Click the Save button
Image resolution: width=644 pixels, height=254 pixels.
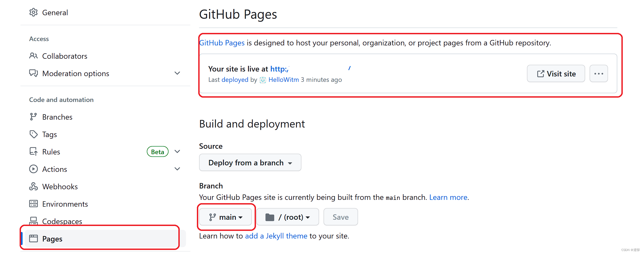[341, 217]
